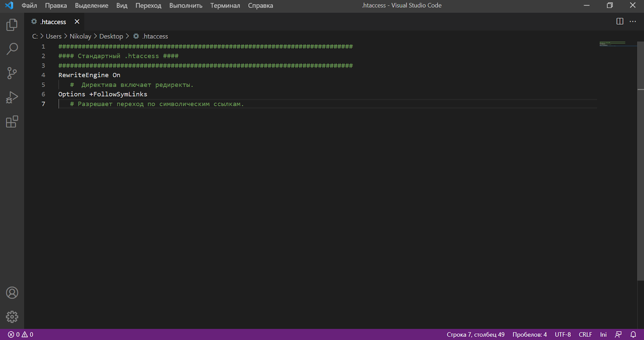Open the Терминал menu
This screenshot has width=644, height=340.
[x=225, y=5]
